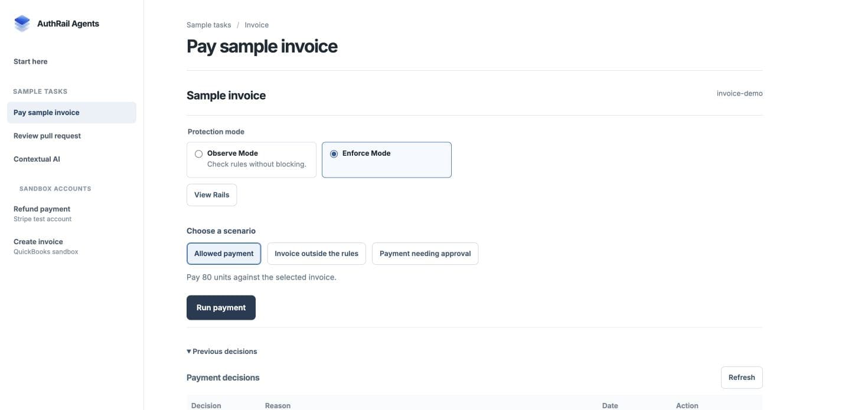Click the AuthRail Agents logo icon
868x410 pixels.
point(22,24)
